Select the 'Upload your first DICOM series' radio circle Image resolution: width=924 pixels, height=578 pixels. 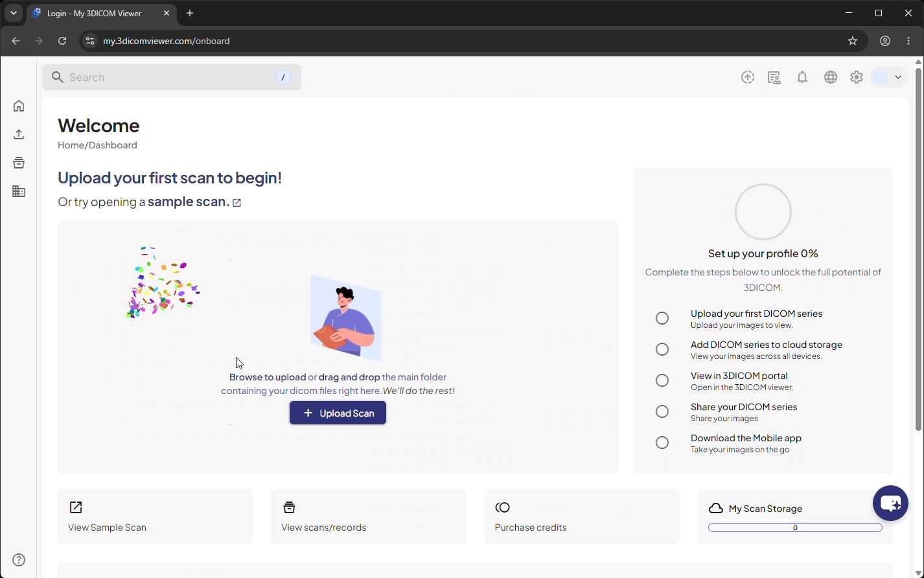click(662, 318)
